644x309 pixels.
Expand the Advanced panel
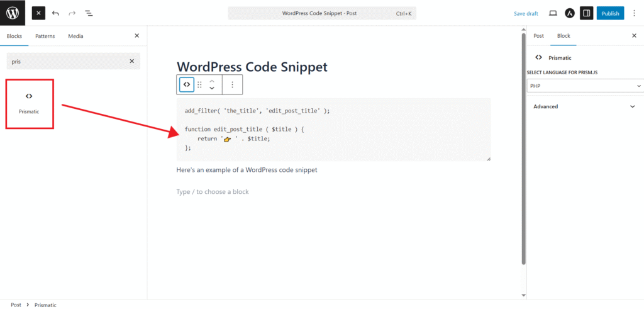585,106
